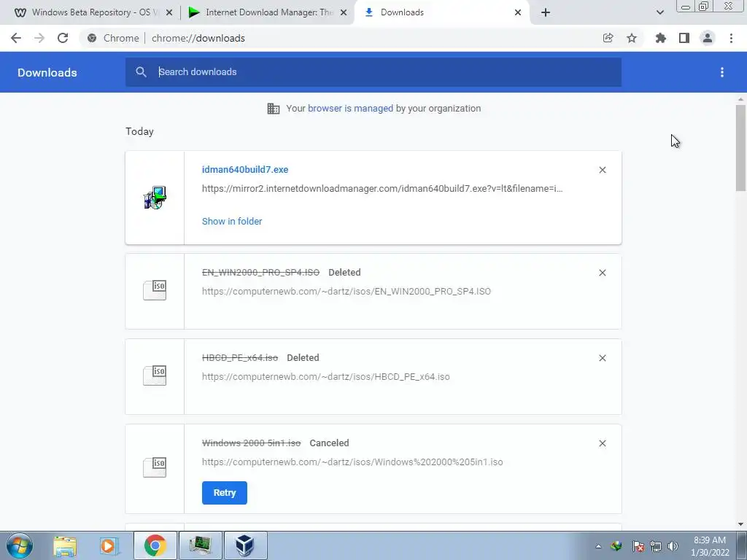
Task: Click the scrollbar down arrow
Action: coord(740,524)
